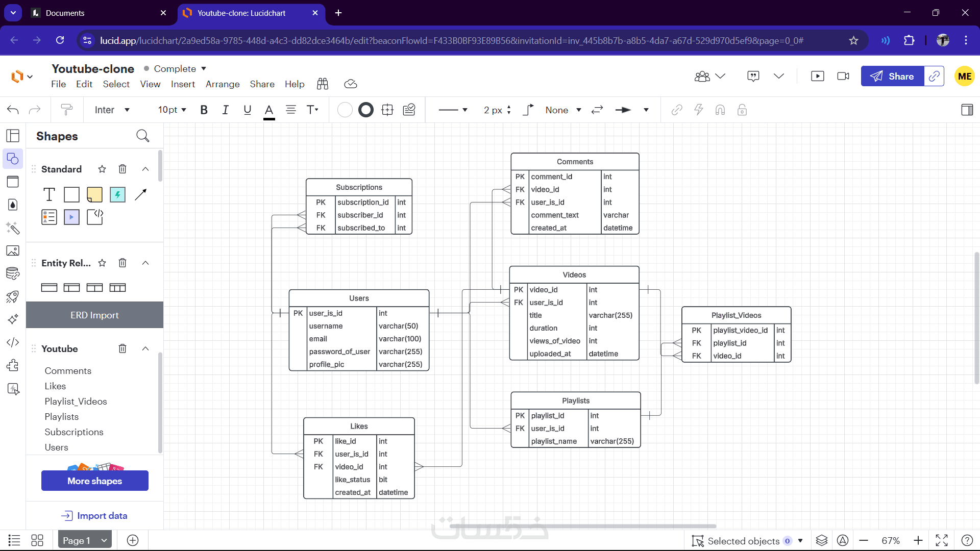
Task: Collapse the Youtube shape library
Action: tap(145, 348)
